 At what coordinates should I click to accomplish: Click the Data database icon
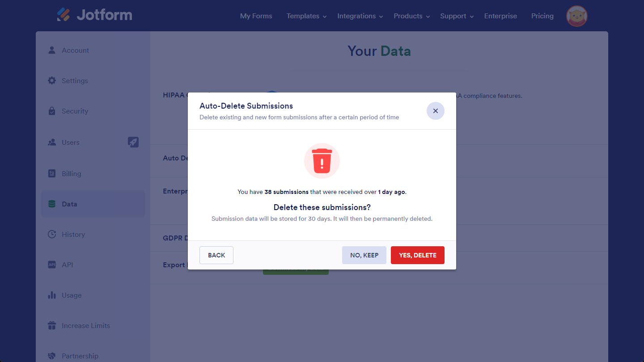[52, 204]
